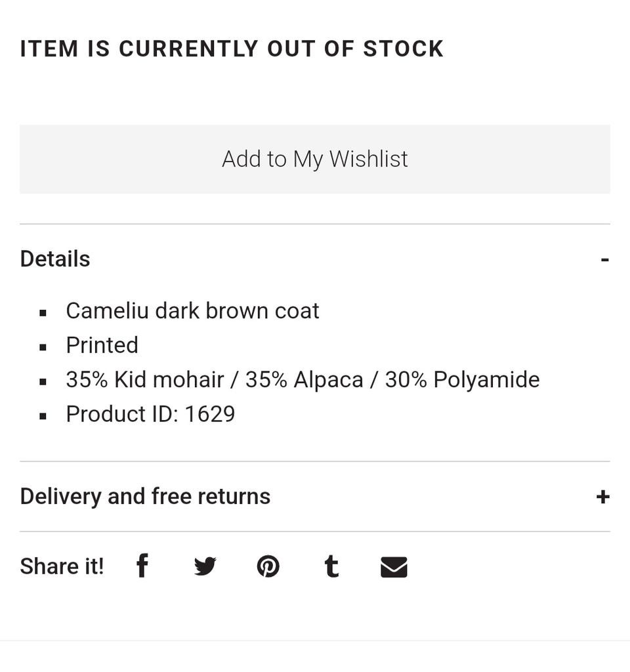630x672 pixels.
Task: Click the out of stock notice
Action: click(232, 49)
